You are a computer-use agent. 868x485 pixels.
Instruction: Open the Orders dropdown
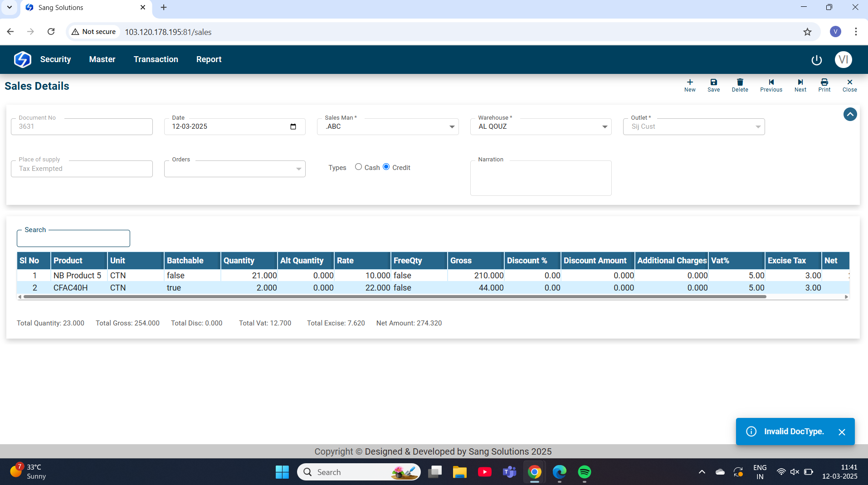click(x=298, y=169)
